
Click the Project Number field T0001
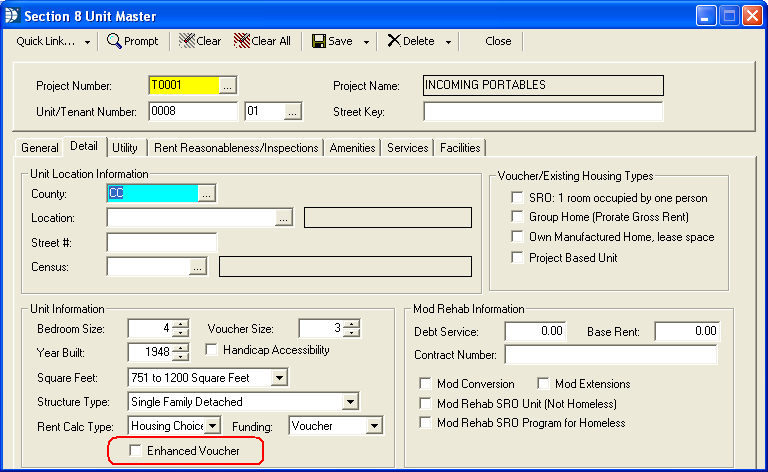184,86
